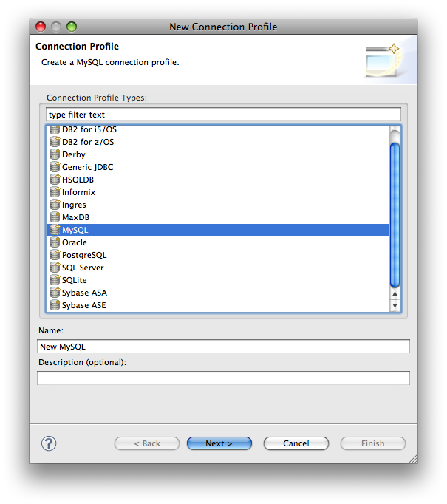This screenshot has width=447, height=504.
Task: Select Informix in the list
Action: click(217, 192)
